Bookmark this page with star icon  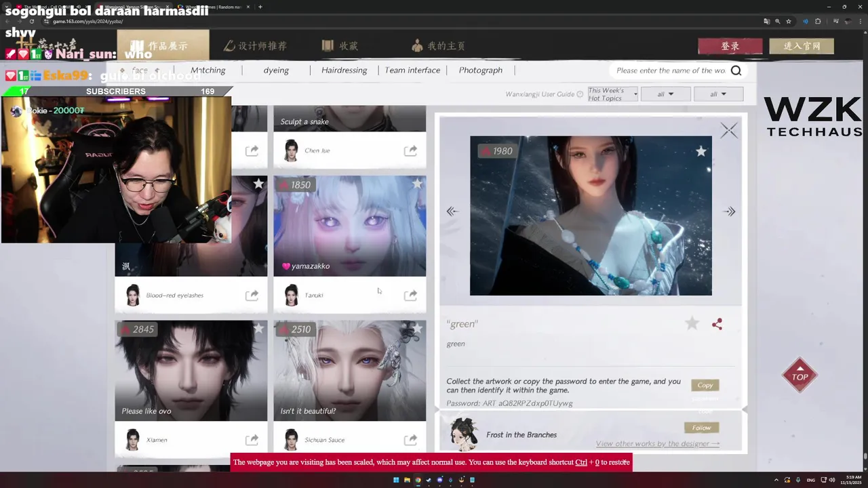[788, 21]
